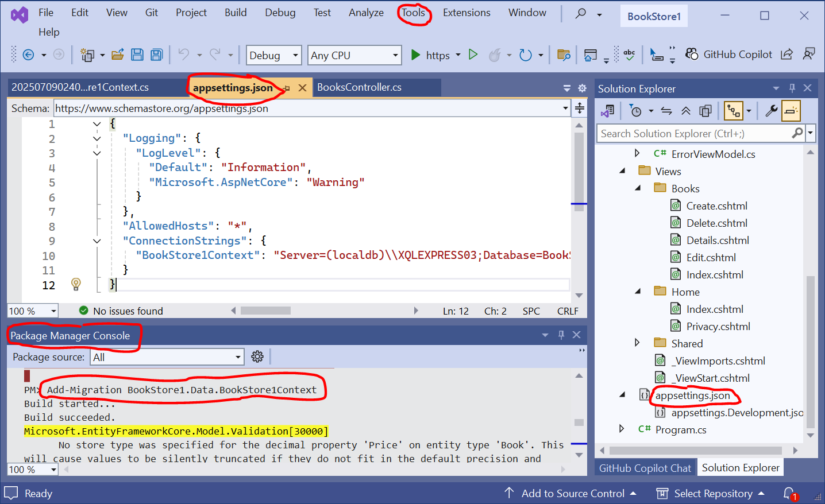This screenshot has height=504, width=825.
Task: Open the Tools menu
Action: click(x=413, y=13)
